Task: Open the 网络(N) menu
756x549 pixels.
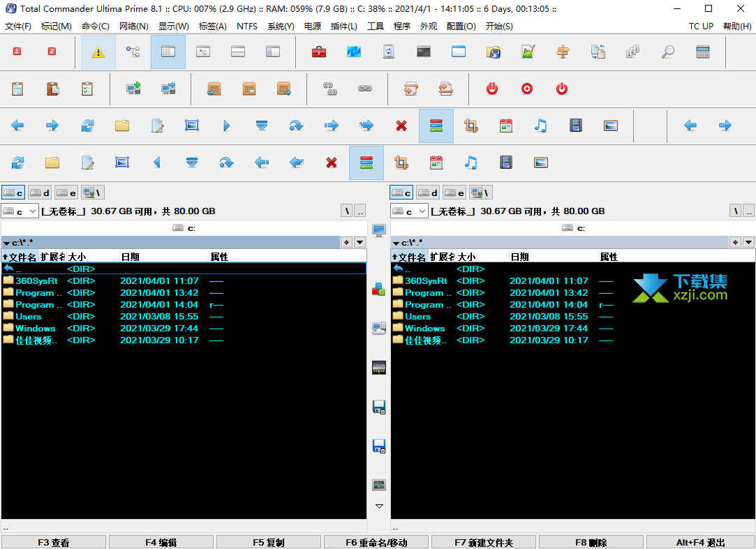Action: pos(133,26)
